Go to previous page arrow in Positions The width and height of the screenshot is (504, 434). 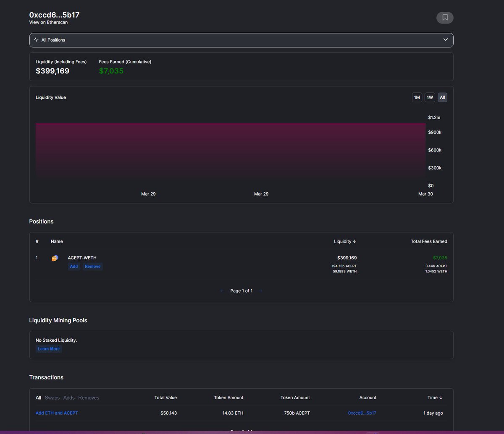[x=222, y=291]
